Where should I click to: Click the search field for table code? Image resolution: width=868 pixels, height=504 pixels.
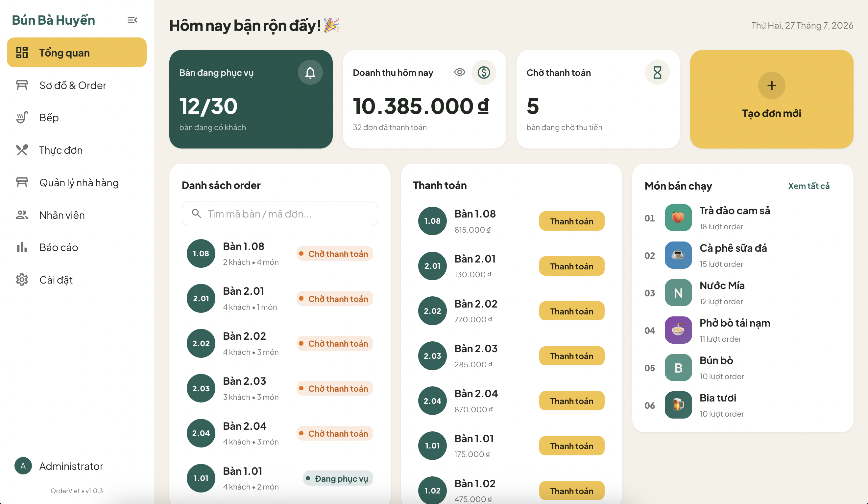pyautogui.click(x=280, y=214)
